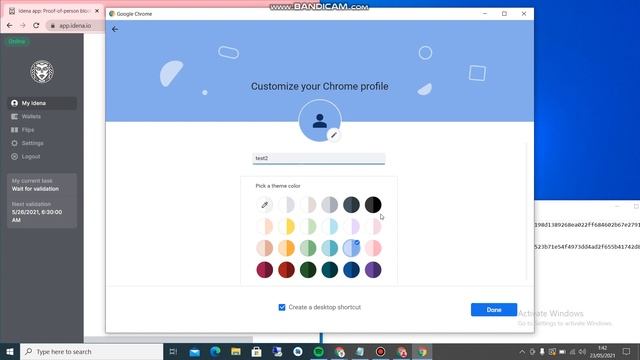Click into the profile name field containing test2
Image resolution: width=640 pixels, height=360 pixels.
tap(319, 158)
